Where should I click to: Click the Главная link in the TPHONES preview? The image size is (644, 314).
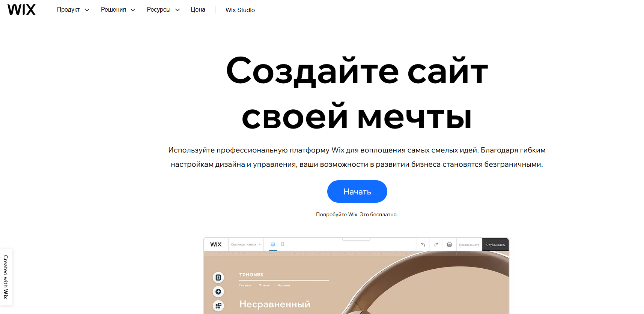pyautogui.click(x=245, y=286)
